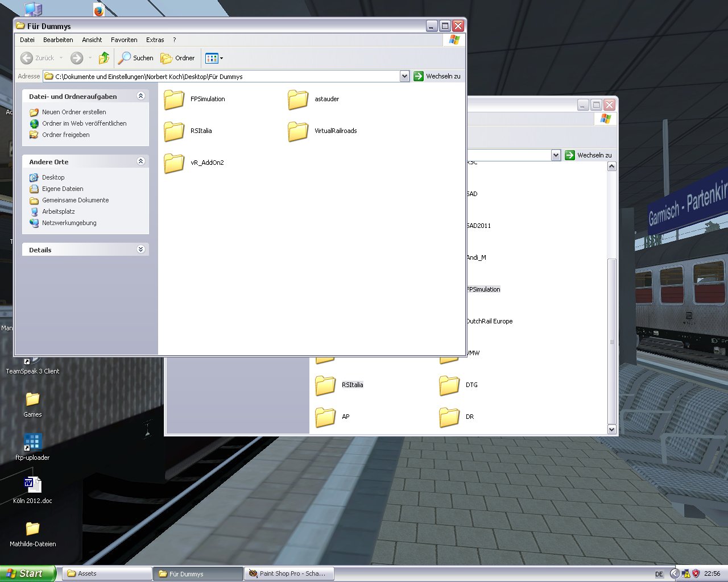Click Neuen Ordner erstellen link
728x582 pixels.
[74, 112]
